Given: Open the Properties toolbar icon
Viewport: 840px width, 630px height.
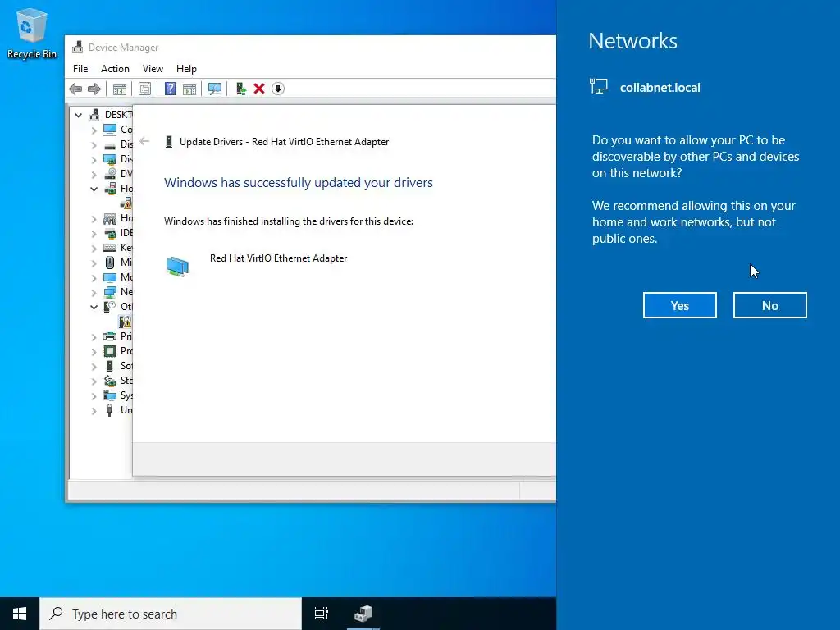Looking at the screenshot, I should [x=144, y=89].
